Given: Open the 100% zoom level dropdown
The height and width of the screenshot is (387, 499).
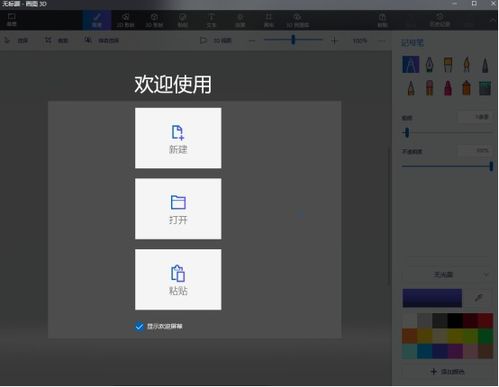Looking at the screenshot, I should click(360, 41).
